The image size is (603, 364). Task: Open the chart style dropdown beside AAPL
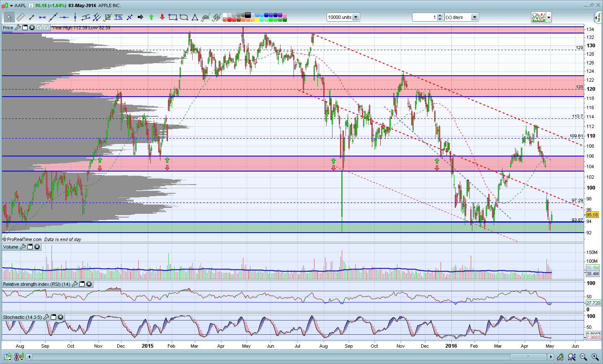coord(11,5)
